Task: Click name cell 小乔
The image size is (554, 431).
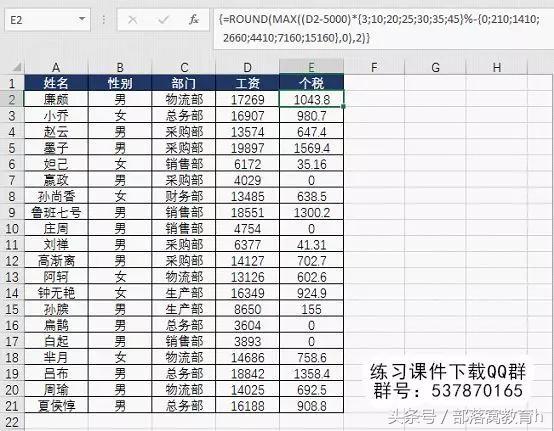Action: [x=56, y=116]
